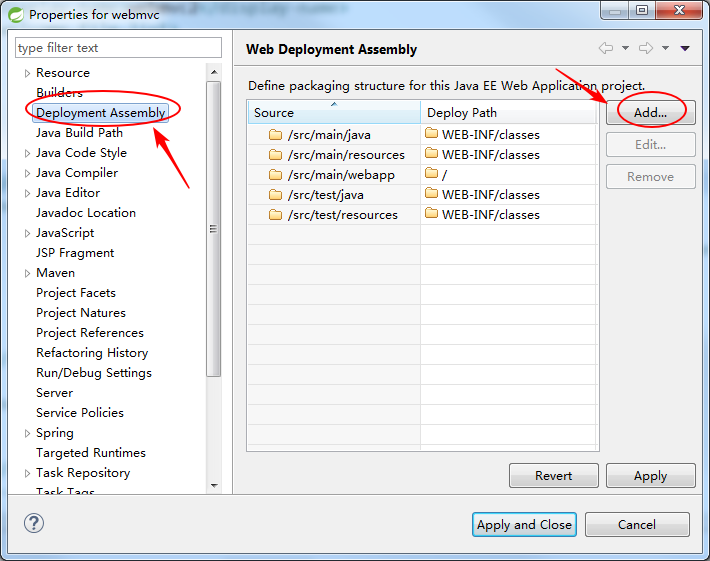
Task: Click deploy folder icon in /src/test/resources row
Action: coord(432,213)
